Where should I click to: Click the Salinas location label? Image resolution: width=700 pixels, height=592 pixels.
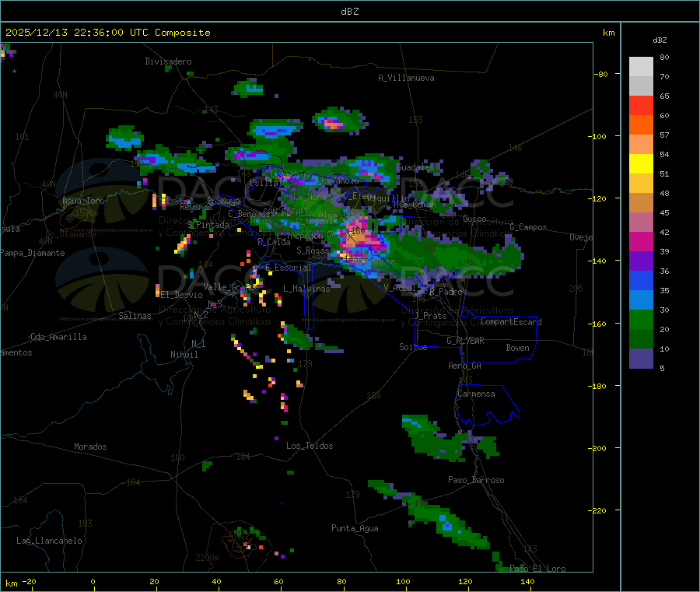135,316
